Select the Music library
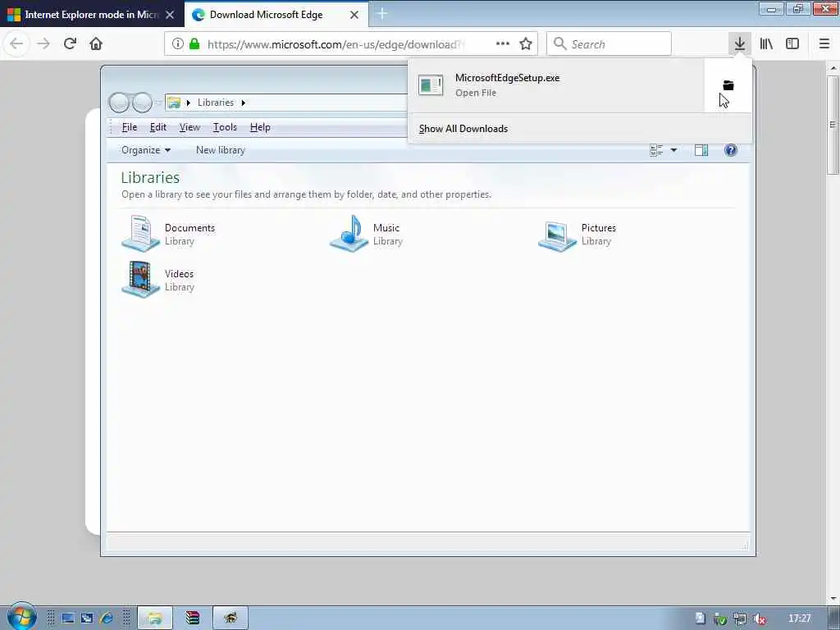 coord(366,234)
